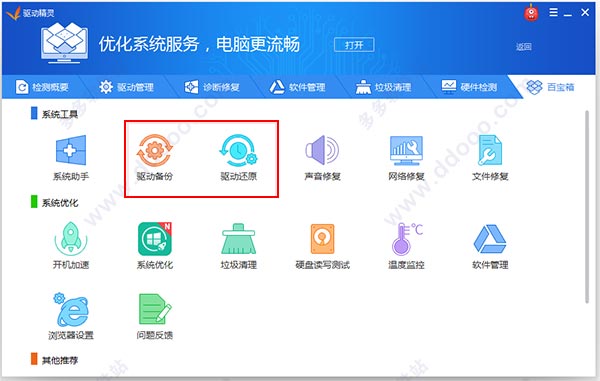Viewport: 600px width, 381px height.
Task: Click the vertical scrollbar on the right
Action: click(587, 207)
